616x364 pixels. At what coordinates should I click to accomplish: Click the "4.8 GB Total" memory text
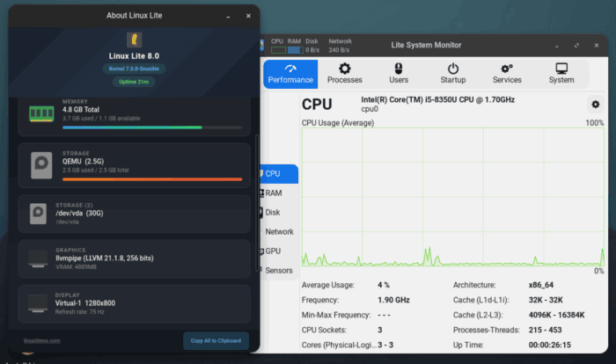[x=81, y=110]
